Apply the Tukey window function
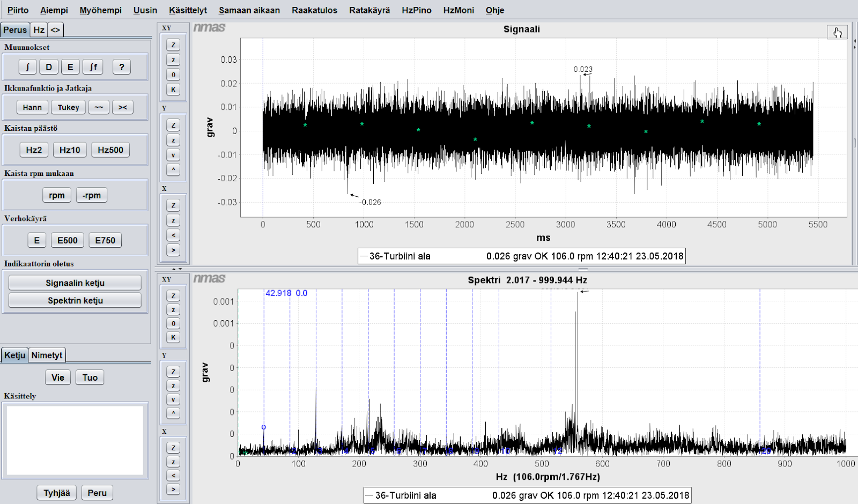The width and height of the screenshot is (858, 504). (68, 107)
